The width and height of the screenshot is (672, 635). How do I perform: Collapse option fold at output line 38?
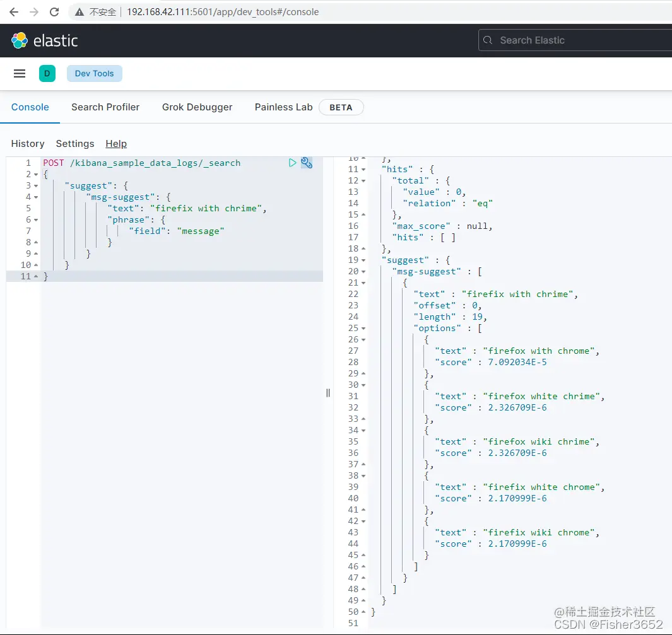coord(363,475)
